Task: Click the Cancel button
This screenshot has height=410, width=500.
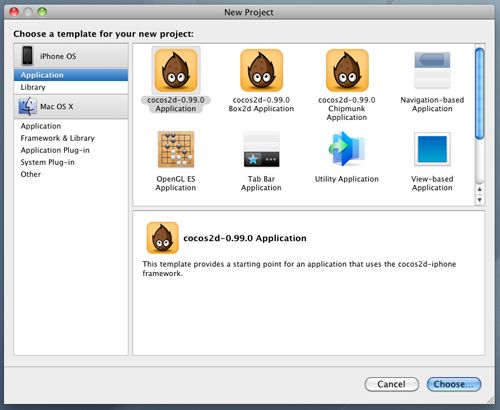Action: point(391,384)
